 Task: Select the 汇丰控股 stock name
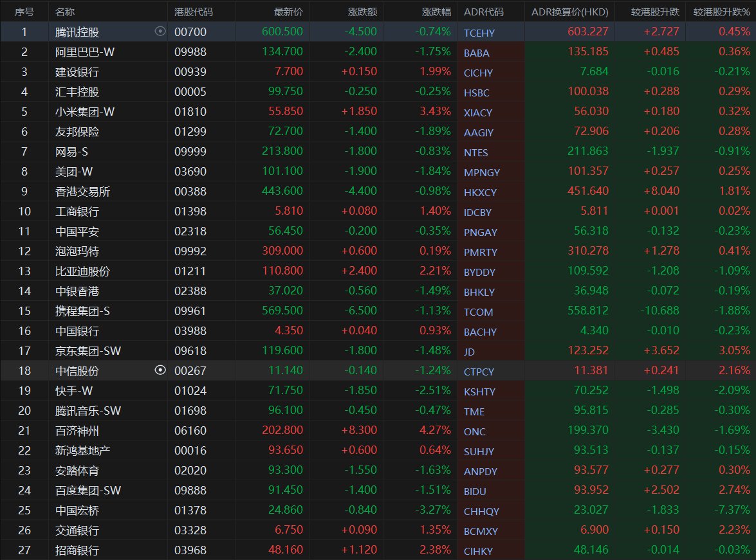pyautogui.click(x=77, y=91)
